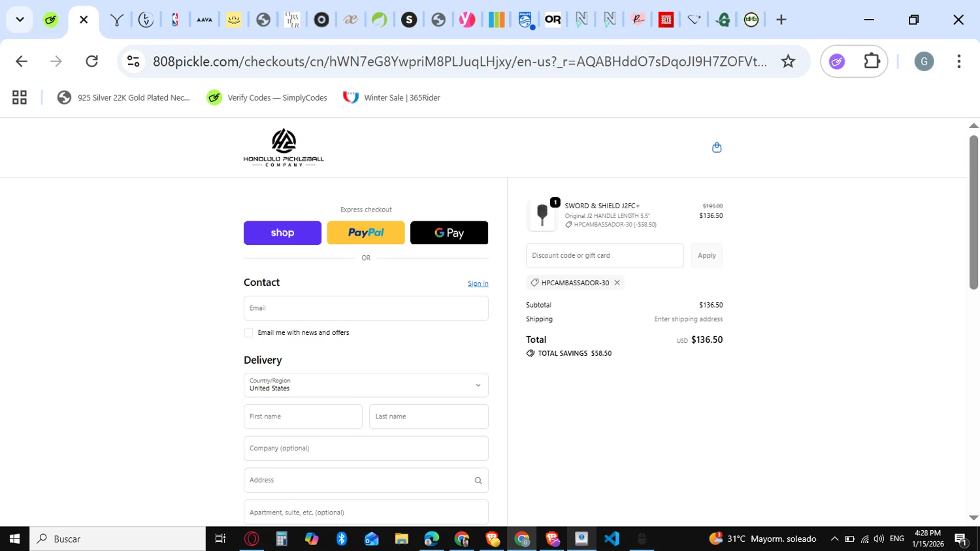Open the apps grid in bookmarks bar
980x551 pixels.
click(20, 97)
